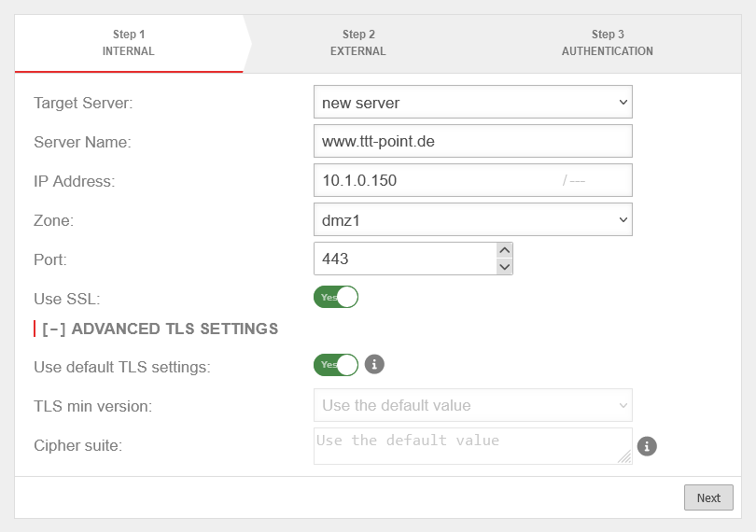Click into the Server Name field
This screenshot has height=532, width=756.
click(473, 142)
